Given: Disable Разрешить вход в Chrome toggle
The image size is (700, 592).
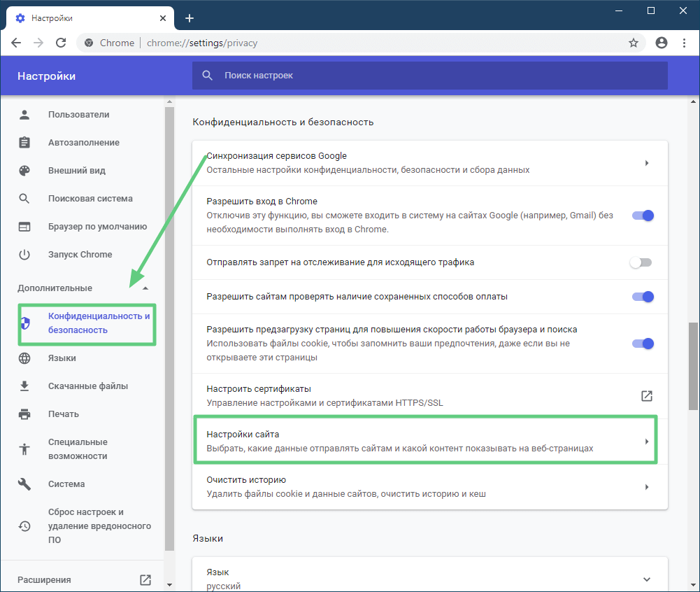Looking at the screenshot, I should (x=643, y=216).
